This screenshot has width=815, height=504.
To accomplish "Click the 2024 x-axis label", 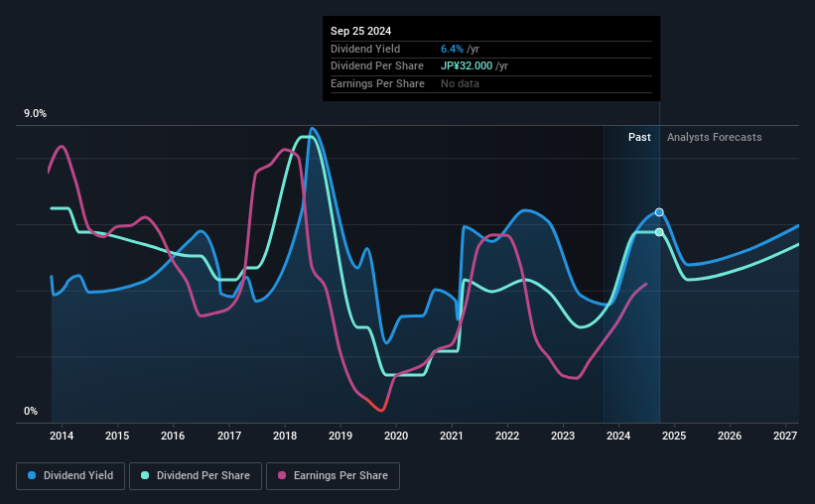I will tap(618, 436).
